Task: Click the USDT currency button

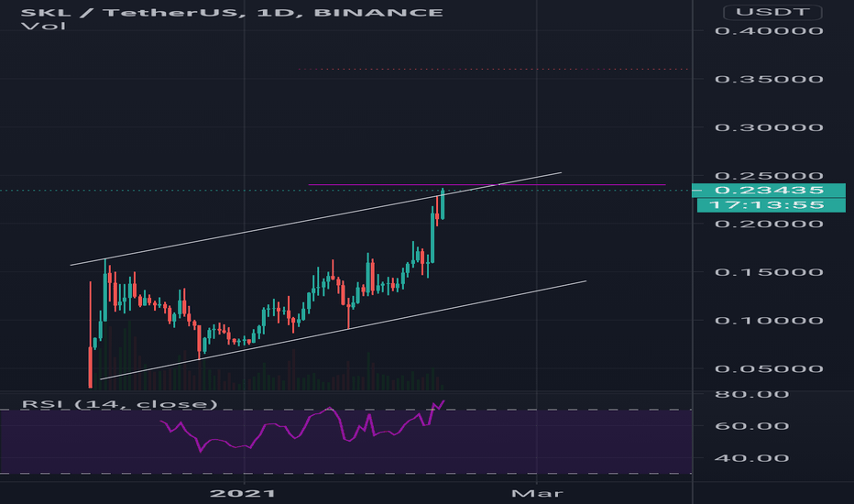Action: [772, 12]
